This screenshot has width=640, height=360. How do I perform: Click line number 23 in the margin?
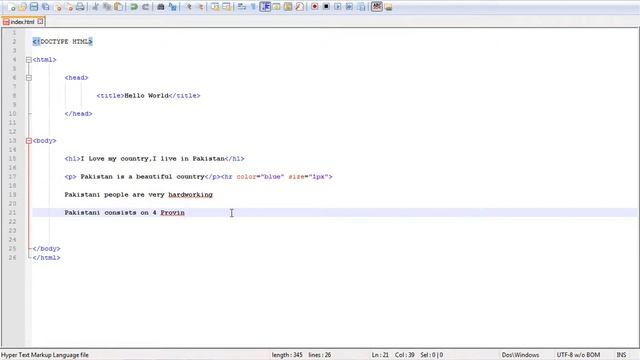coord(12,231)
